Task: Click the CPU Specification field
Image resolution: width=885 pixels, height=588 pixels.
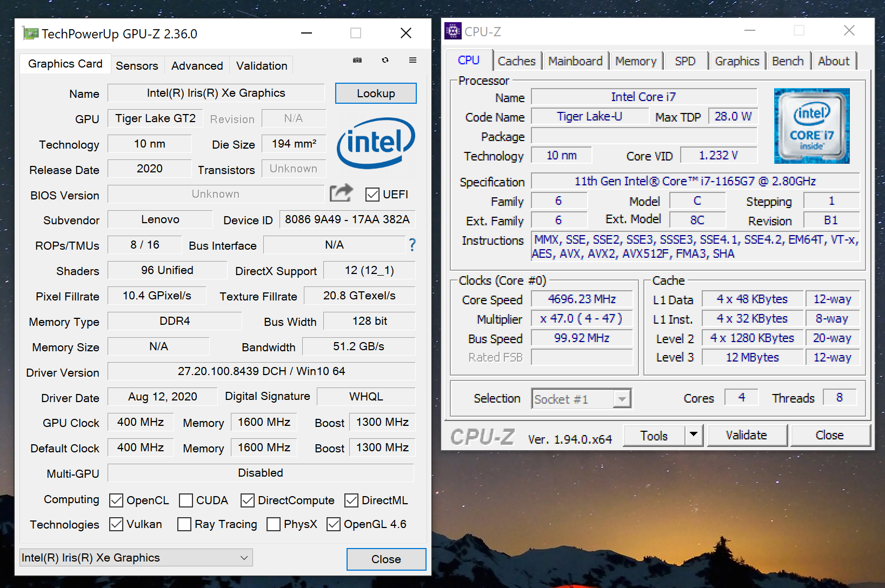Action: pos(695,181)
